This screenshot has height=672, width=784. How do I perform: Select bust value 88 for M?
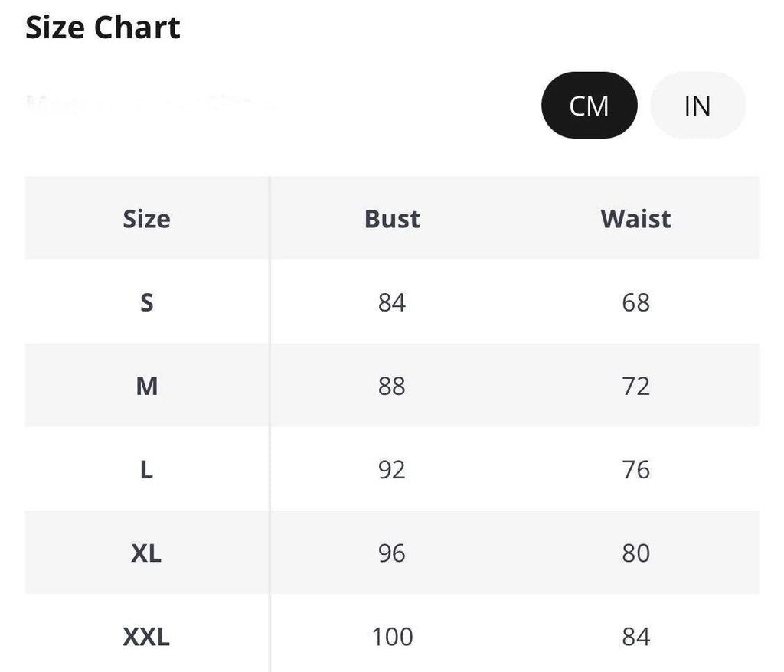(x=392, y=386)
